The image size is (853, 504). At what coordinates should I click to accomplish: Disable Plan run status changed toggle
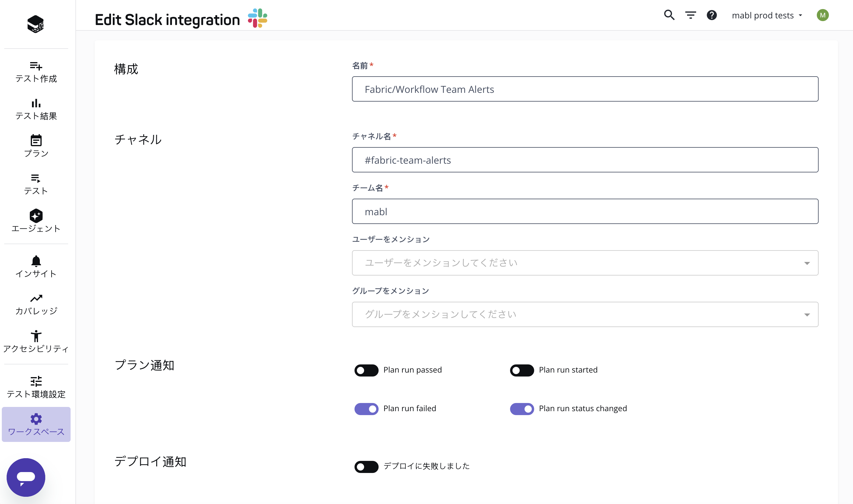coord(522,409)
